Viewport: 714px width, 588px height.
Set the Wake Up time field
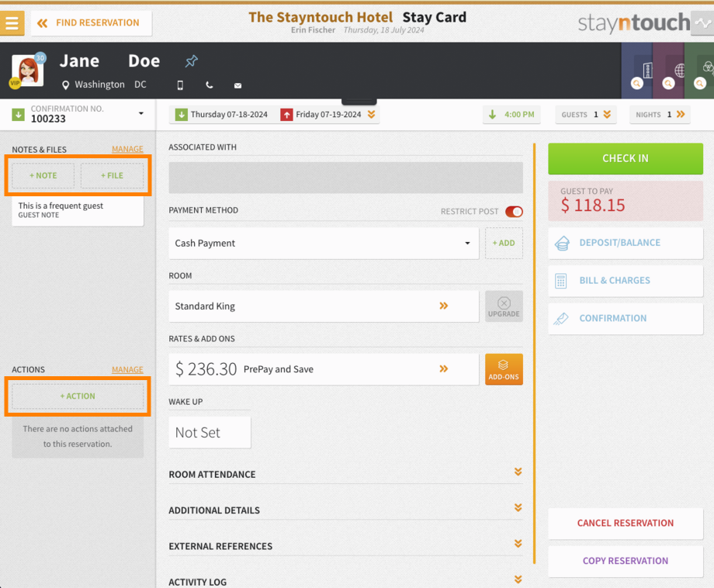point(210,432)
